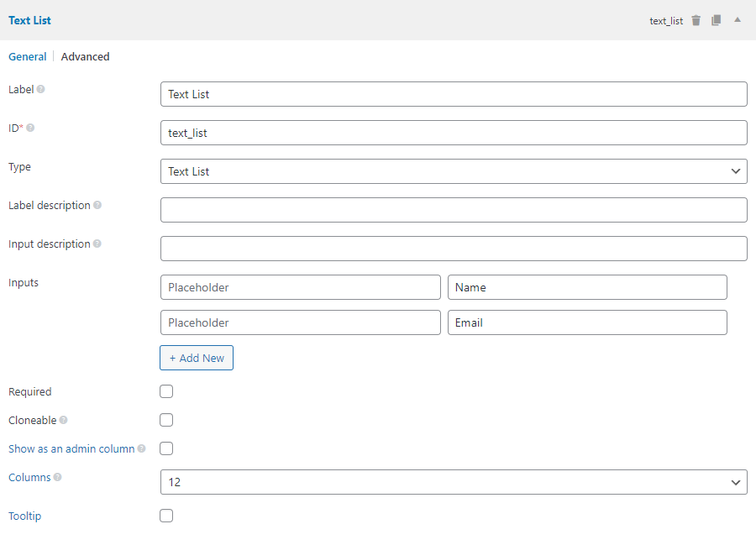
Task: Click the Name input field
Action: (x=587, y=287)
